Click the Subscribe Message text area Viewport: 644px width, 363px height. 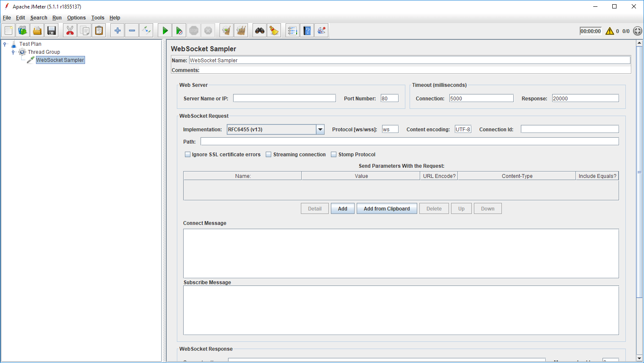(401, 310)
